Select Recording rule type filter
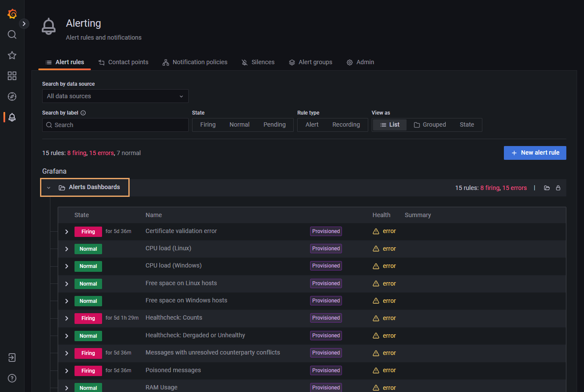 click(x=346, y=125)
